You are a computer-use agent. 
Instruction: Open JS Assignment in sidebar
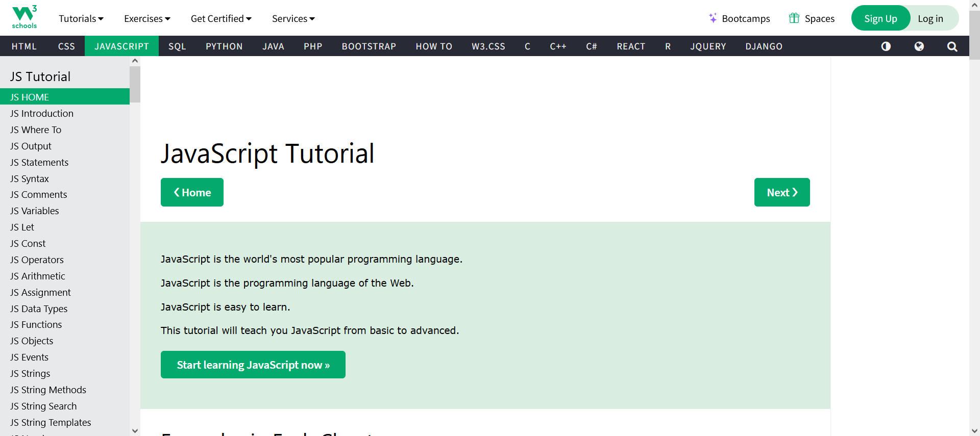click(65, 292)
